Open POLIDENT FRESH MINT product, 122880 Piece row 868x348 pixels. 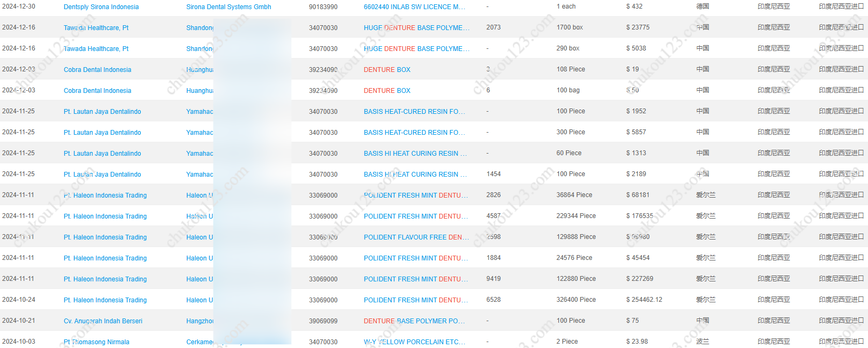click(416, 279)
